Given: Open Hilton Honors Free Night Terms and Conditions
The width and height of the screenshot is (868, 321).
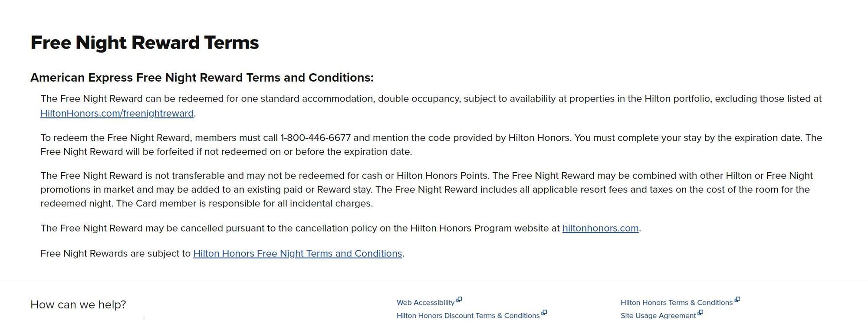Looking at the screenshot, I should [x=297, y=253].
